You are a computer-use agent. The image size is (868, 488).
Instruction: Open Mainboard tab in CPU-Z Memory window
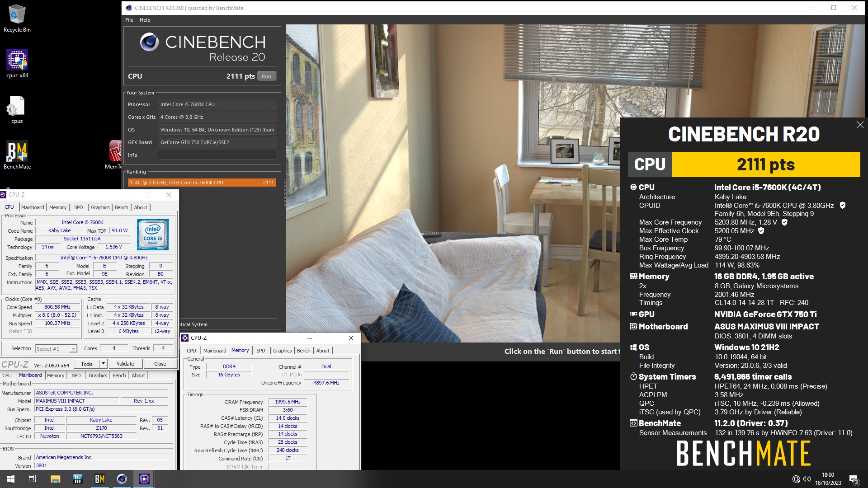215,351
